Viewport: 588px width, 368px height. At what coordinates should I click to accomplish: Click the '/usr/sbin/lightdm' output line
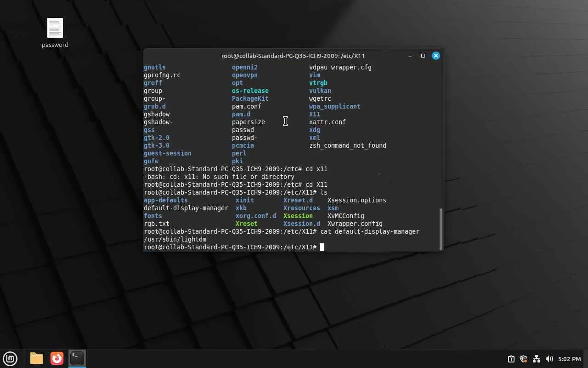click(x=175, y=239)
